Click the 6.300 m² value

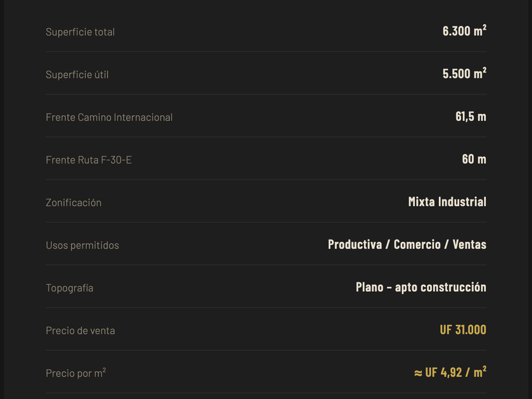pyautogui.click(x=464, y=31)
